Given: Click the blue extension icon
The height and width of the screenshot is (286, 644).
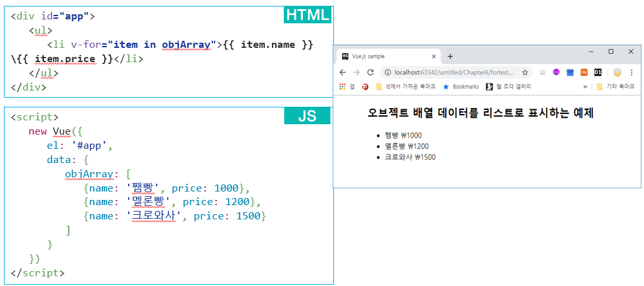Looking at the screenshot, I should click(570, 72).
